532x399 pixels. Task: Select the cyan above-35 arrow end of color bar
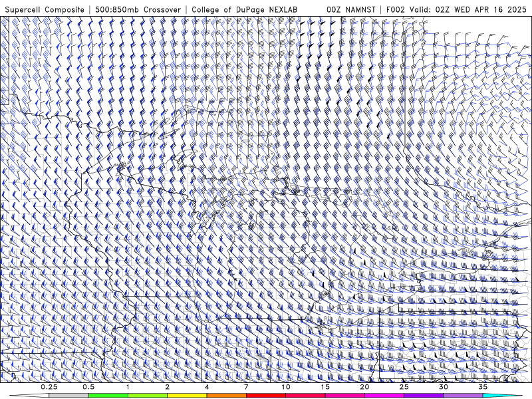pos(503,396)
